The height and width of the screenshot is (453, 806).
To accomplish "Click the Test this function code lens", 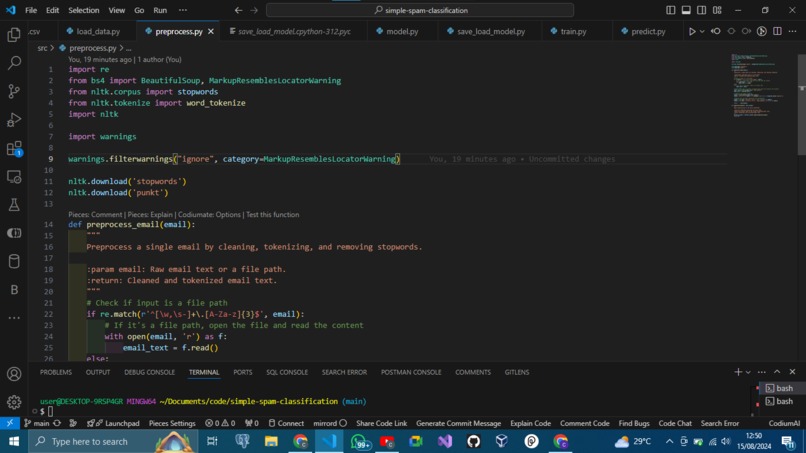I will (x=272, y=214).
